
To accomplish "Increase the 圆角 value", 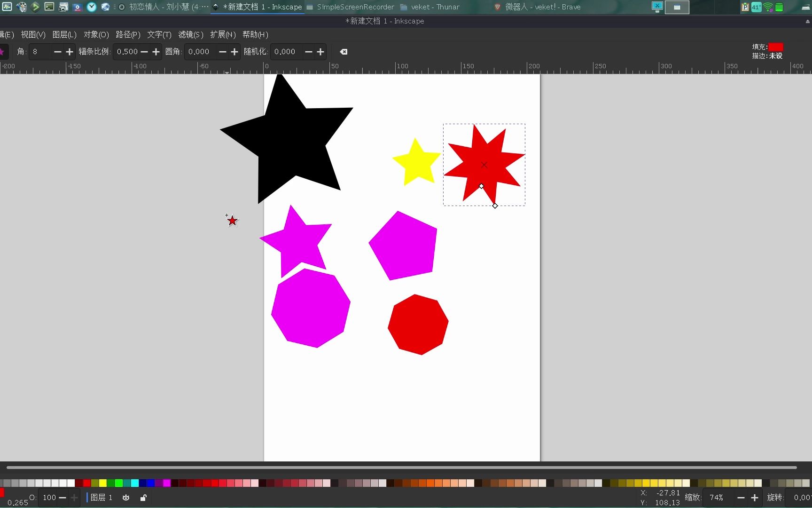I will pos(234,52).
